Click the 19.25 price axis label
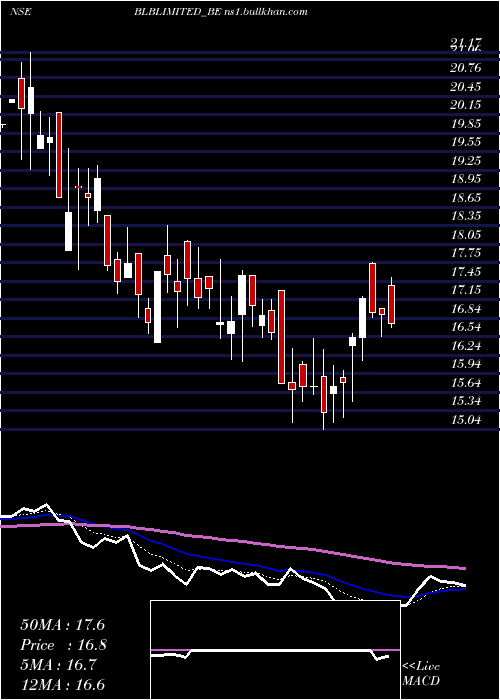This screenshot has height=700, width=500. (x=466, y=161)
